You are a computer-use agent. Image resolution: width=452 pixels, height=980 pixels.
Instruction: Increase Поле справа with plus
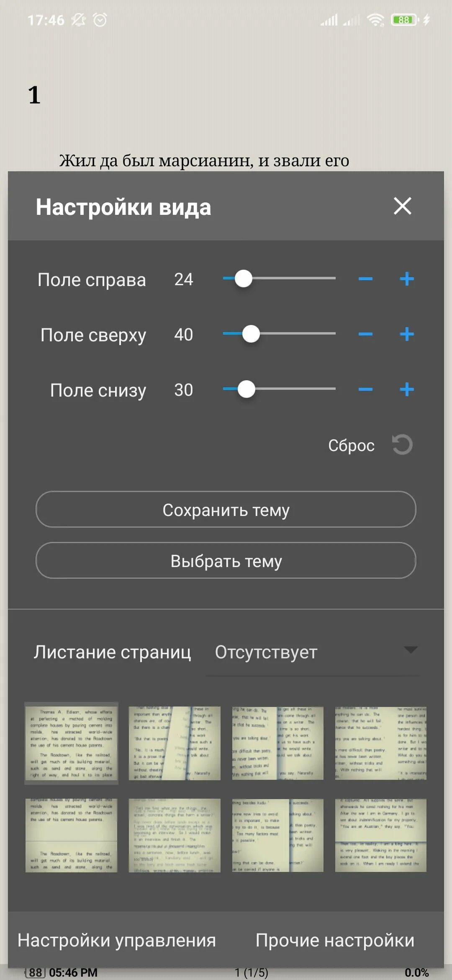[407, 279]
